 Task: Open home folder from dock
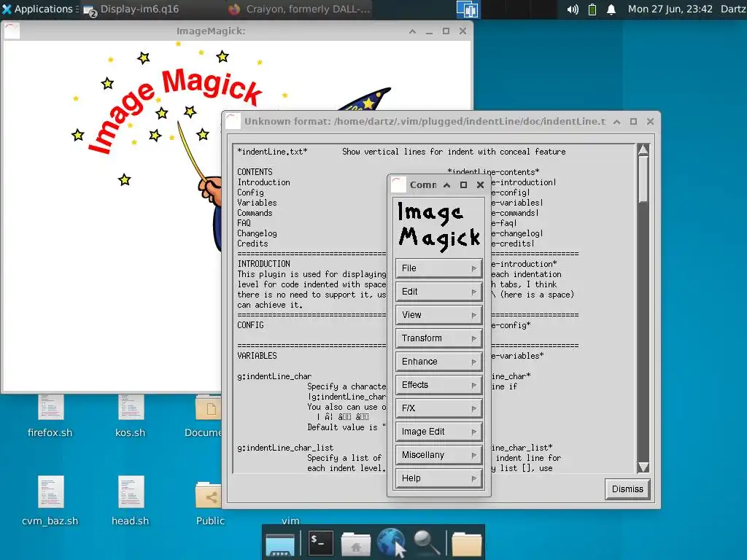355,543
